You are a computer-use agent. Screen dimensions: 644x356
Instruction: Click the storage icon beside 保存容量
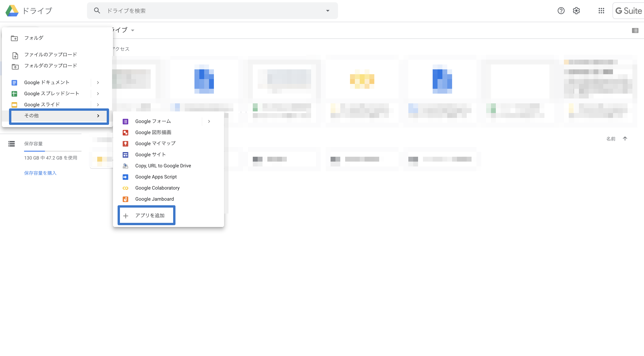click(12, 144)
